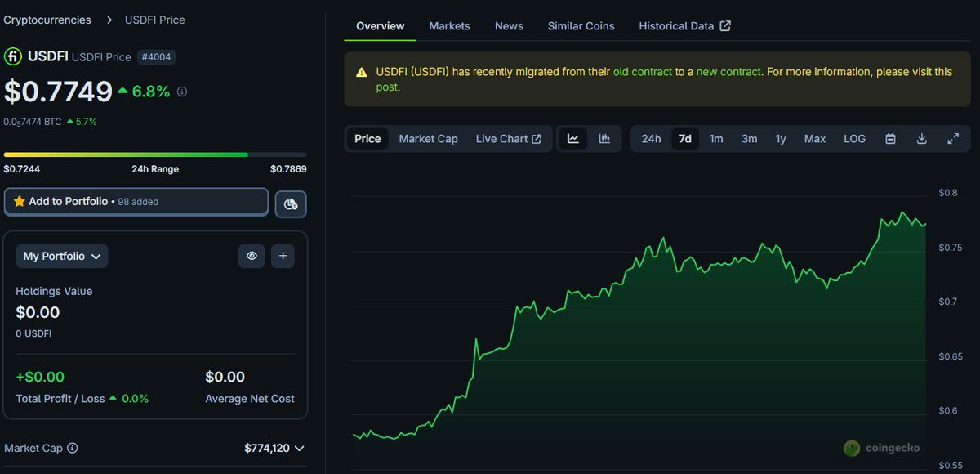The width and height of the screenshot is (980, 474).
Task: Click the Add to Portfolio button
Action: [136, 202]
